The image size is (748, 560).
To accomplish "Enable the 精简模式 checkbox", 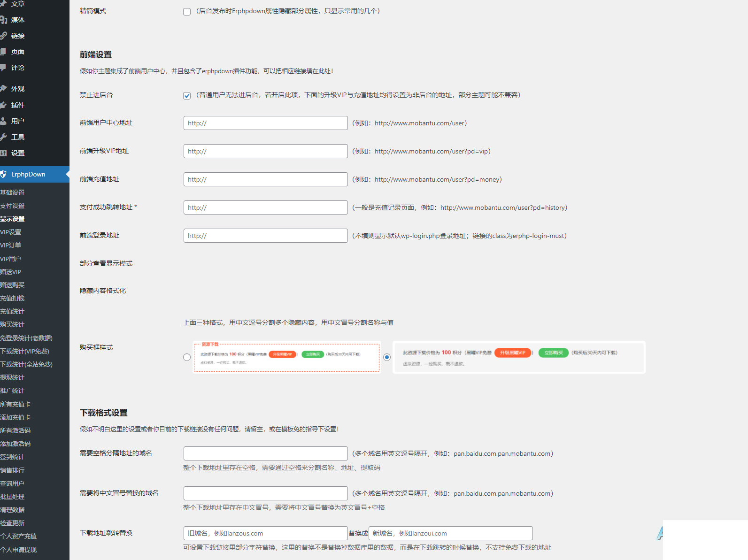I will pos(187,12).
